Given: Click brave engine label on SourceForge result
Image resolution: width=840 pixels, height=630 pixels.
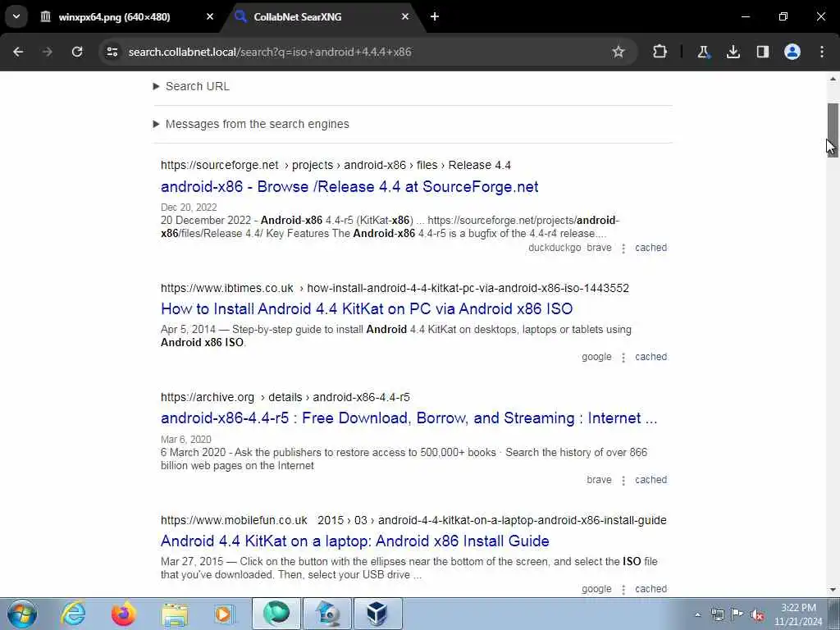Looking at the screenshot, I should click(x=599, y=248).
